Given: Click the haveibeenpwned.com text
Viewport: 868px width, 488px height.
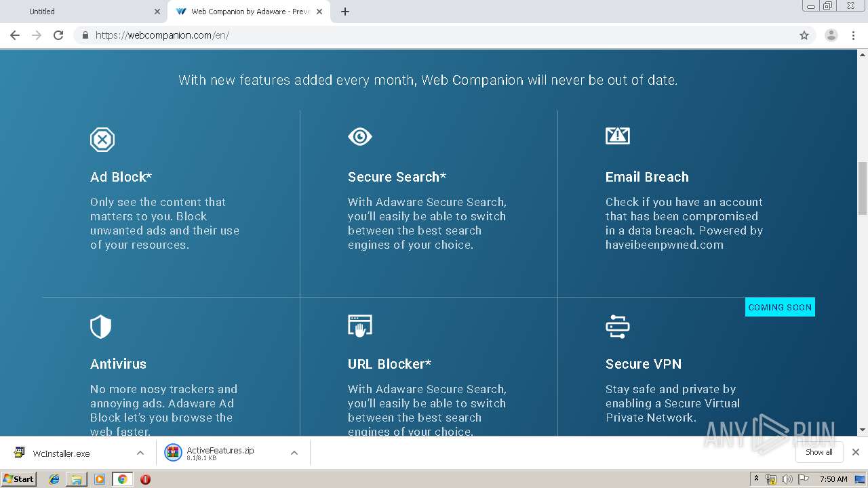Looking at the screenshot, I should (x=665, y=245).
